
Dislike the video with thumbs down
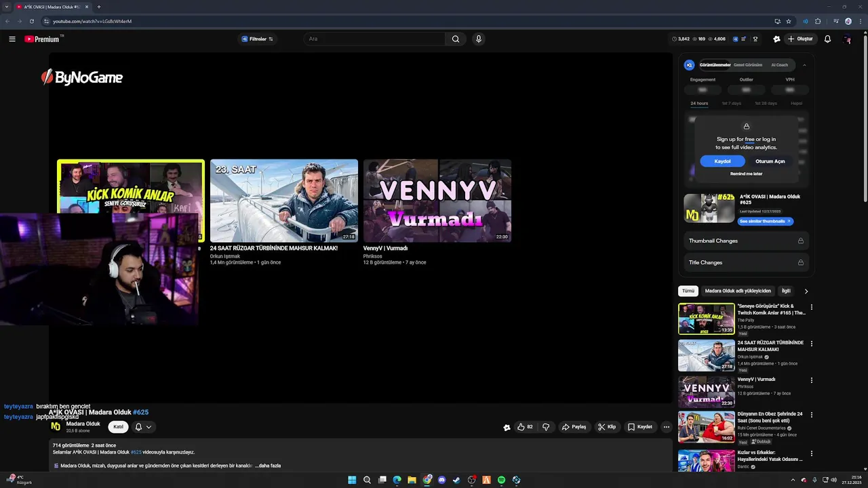tap(546, 427)
